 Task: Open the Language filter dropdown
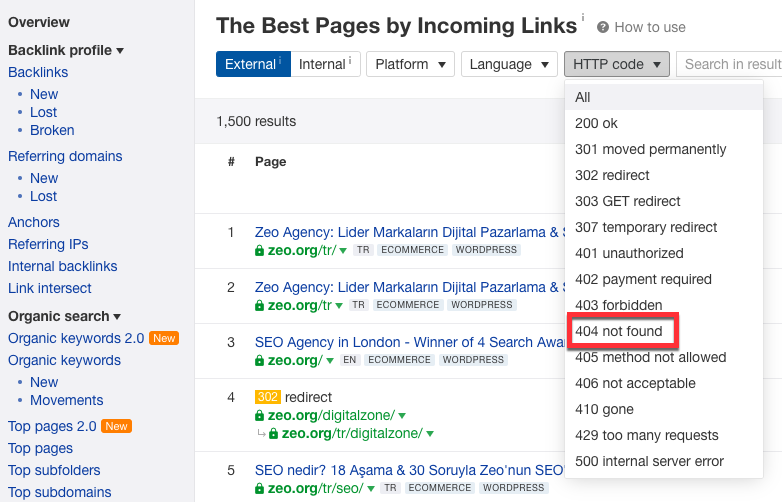click(x=509, y=64)
